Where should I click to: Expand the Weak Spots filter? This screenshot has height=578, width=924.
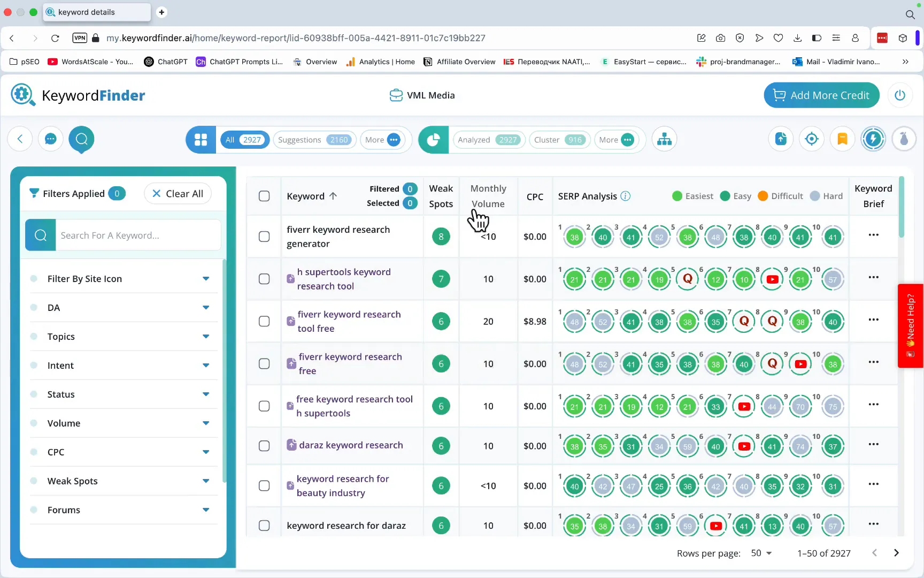[x=124, y=481]
